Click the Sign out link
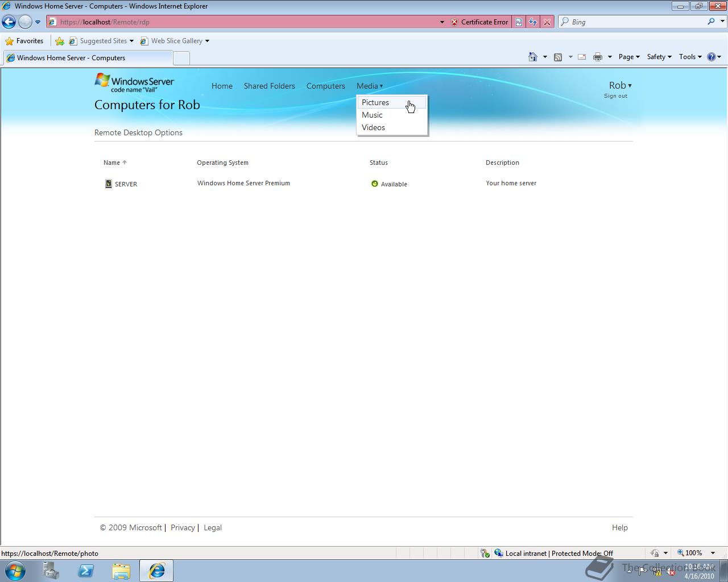 tap(615, 96)
